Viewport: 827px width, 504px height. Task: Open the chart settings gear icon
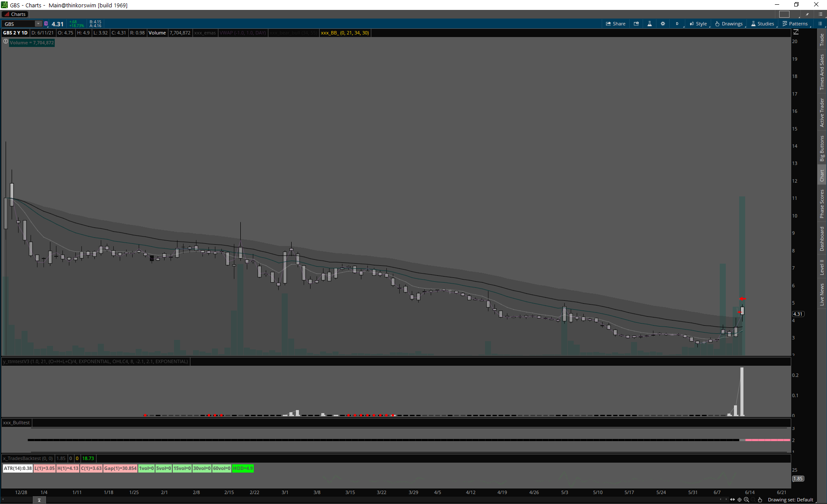663,24
